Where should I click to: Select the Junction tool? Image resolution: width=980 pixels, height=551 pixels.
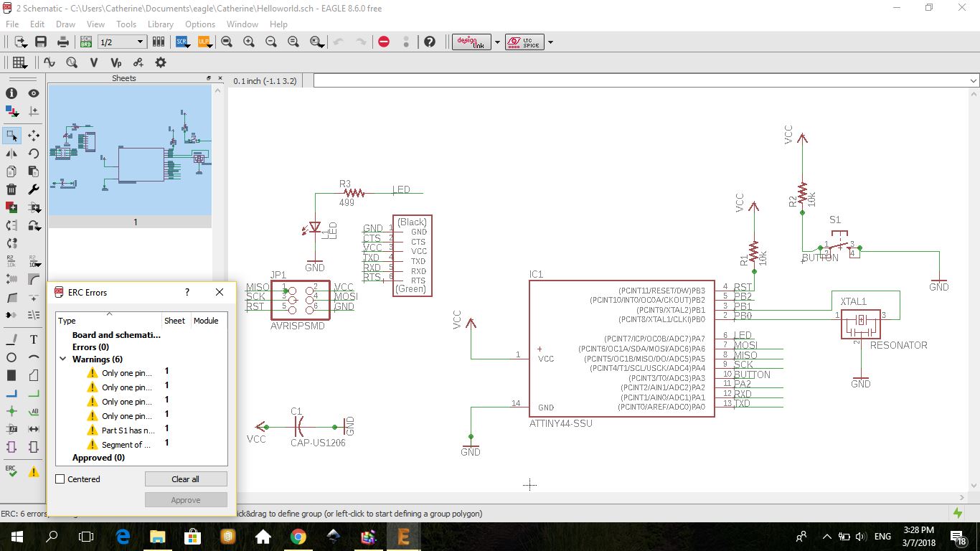[x=11, y=411]
